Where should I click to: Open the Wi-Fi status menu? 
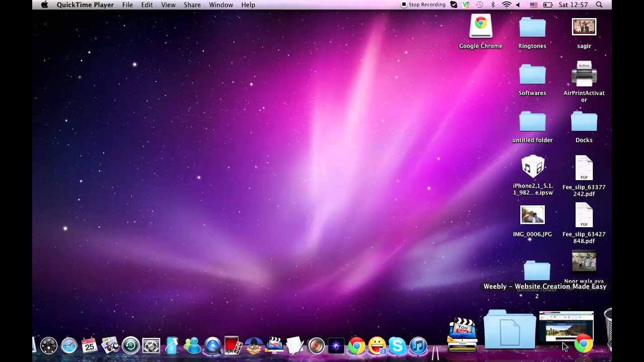click(506, 5)
